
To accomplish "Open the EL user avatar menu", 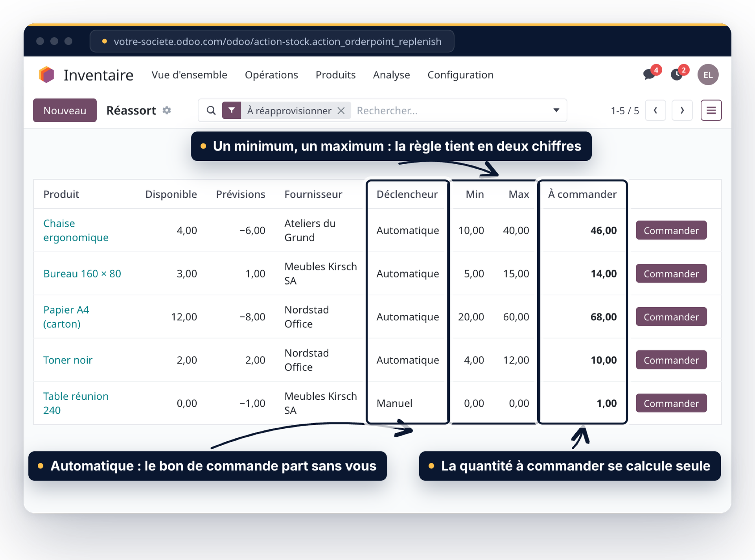I will [708, 75].
